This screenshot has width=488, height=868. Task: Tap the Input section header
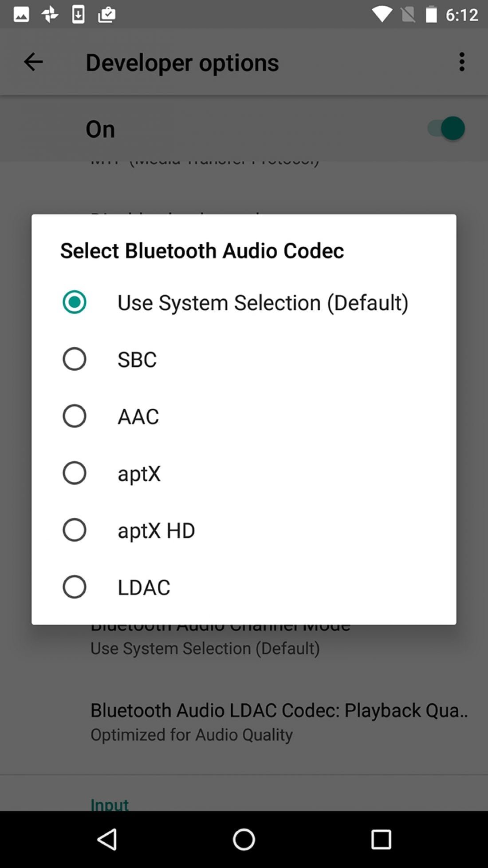[109, 804]
